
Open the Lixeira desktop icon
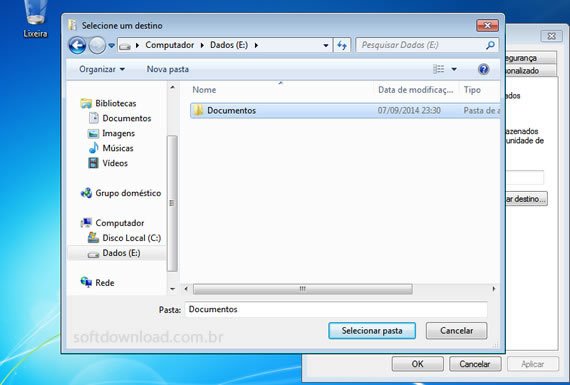click(36, 19)
